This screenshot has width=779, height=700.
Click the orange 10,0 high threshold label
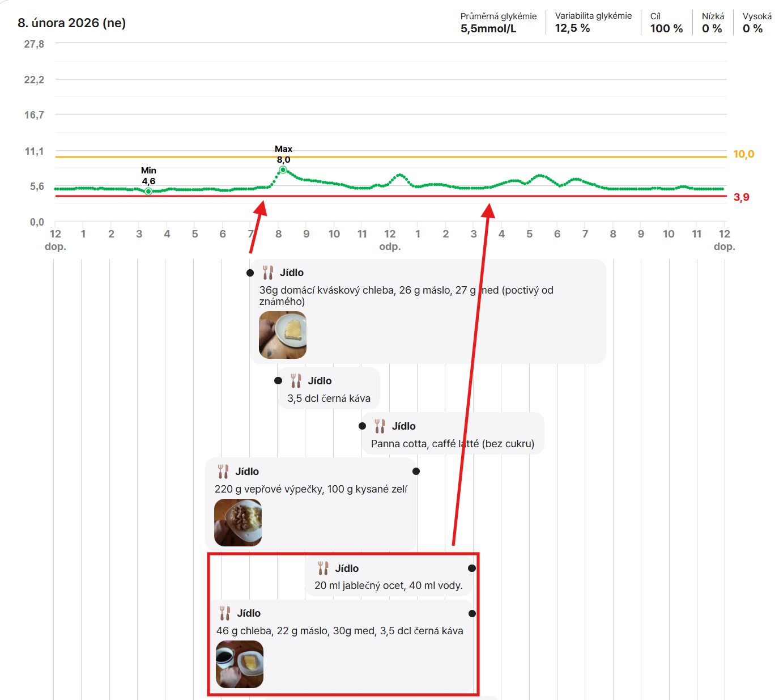743,154
